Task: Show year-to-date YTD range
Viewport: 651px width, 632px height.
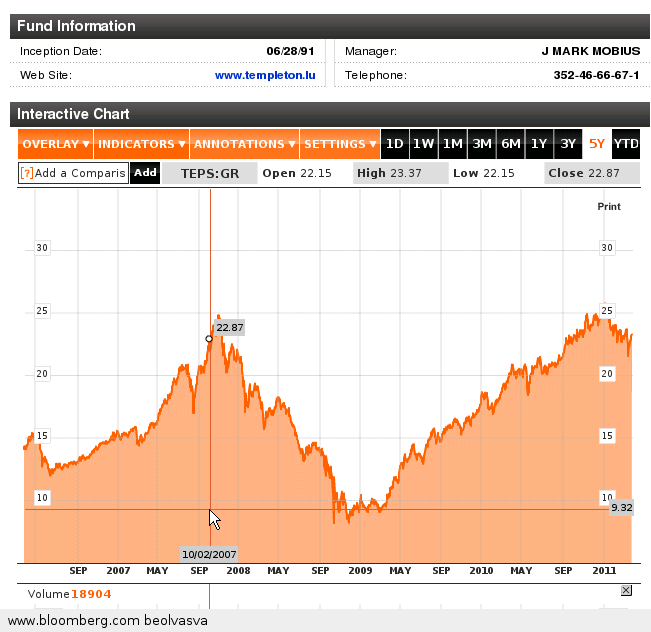Action: [626, 144]
